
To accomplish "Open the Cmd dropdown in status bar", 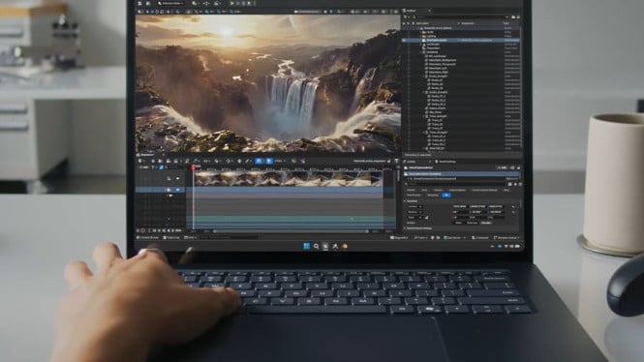I will [x=190, y=238].
